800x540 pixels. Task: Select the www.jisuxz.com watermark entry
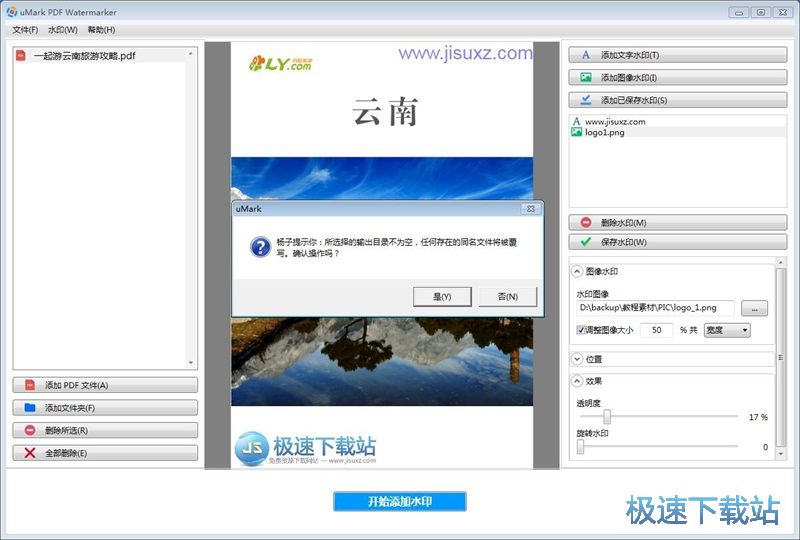678,121
